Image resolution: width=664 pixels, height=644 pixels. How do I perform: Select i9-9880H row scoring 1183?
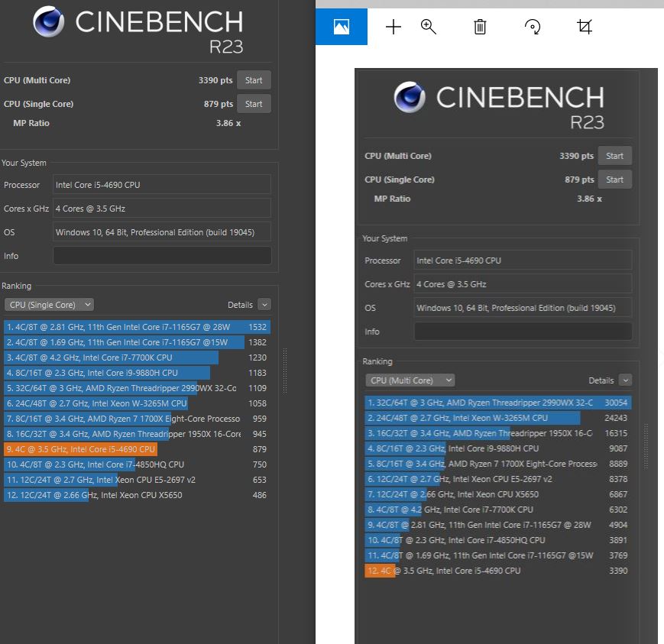point(138,373)
